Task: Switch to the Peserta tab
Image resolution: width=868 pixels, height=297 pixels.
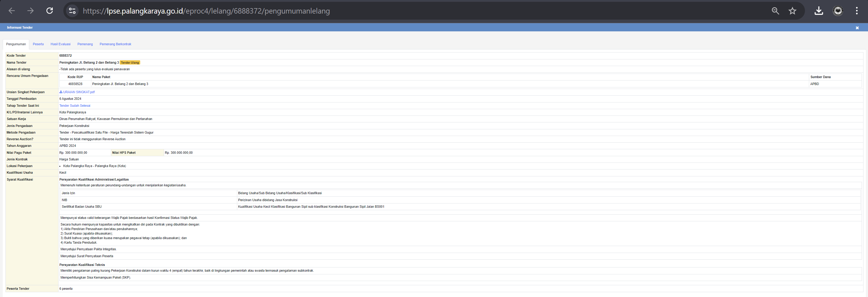Action: tap(38, 44)
